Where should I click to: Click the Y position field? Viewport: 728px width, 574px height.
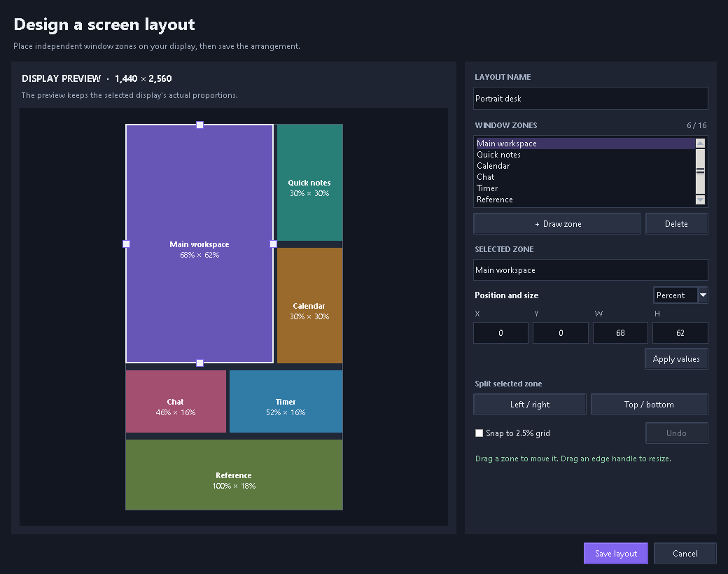click(x=561, y=333)
